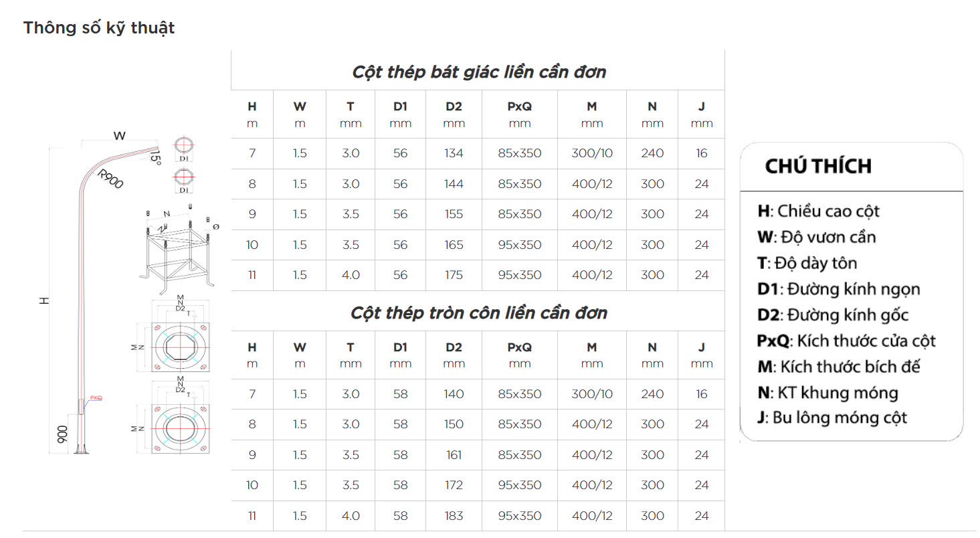
Task: Select the 300/10 cell in the octagonal table
Action: click(x=592, y=153)
